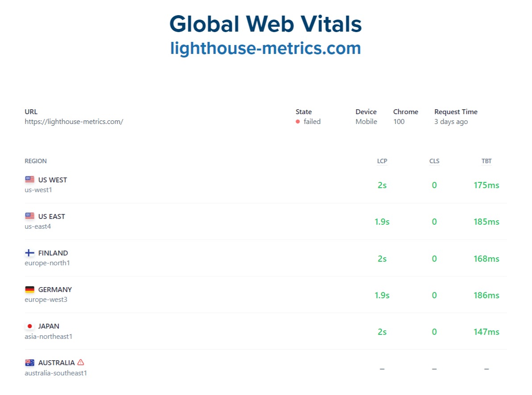Screen dimensions: 532x395
Task: Click Germany TBT value 186ms
Action: point(486,295)
